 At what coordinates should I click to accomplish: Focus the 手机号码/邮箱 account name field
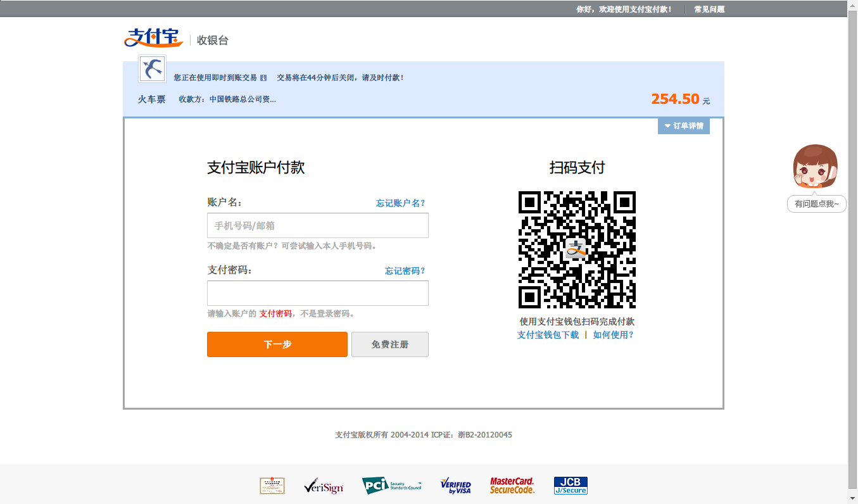click(317, 225)
